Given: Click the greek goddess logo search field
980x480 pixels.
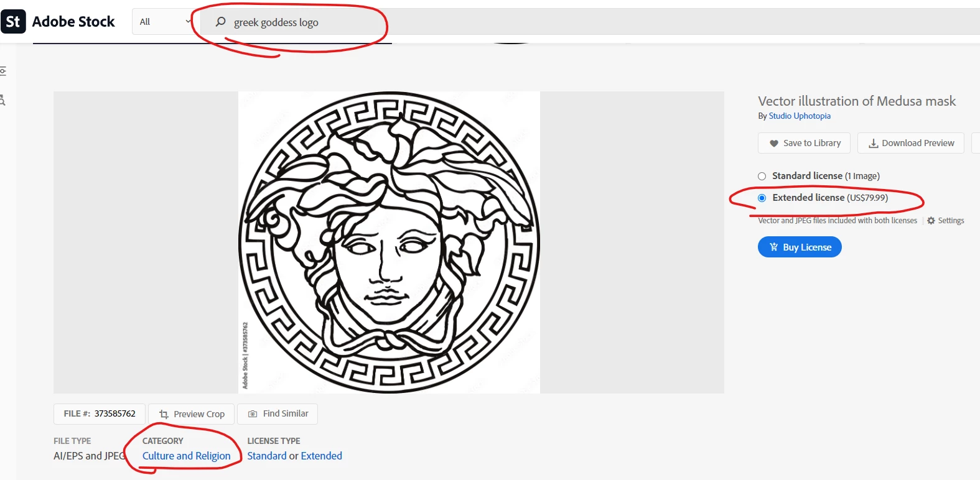Looking at the screenshot, I should coord(292,22).
